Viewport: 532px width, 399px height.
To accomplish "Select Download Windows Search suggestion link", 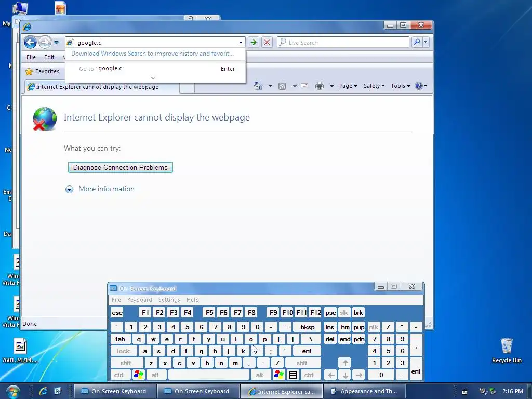I will 152,54.
